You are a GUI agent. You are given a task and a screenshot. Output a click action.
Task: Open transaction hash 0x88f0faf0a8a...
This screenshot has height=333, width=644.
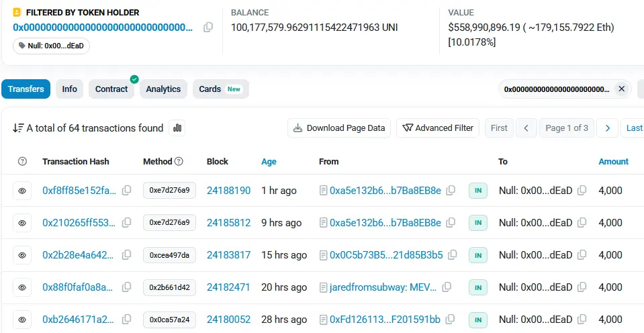(x=78, y=287)
